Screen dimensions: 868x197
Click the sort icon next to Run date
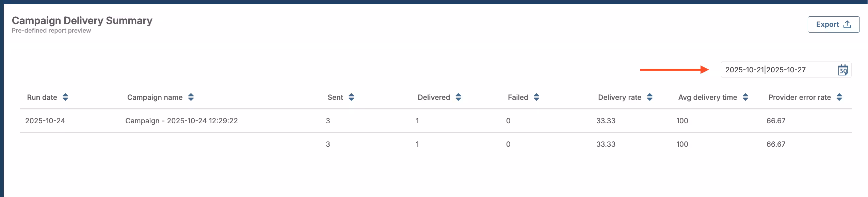[65, 97]
